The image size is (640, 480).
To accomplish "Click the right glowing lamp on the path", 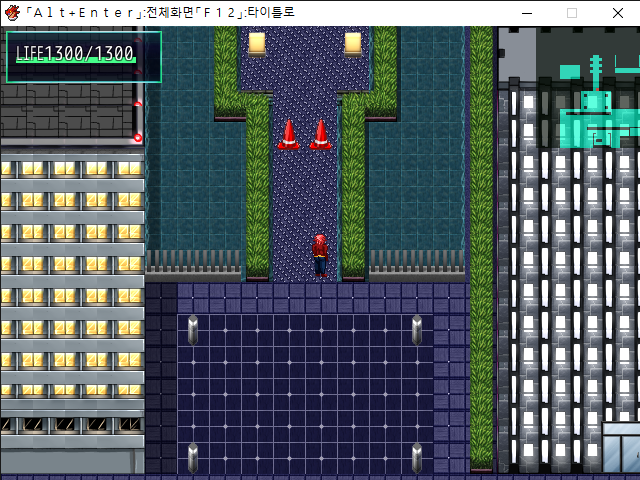I will [x=353, y=44].
